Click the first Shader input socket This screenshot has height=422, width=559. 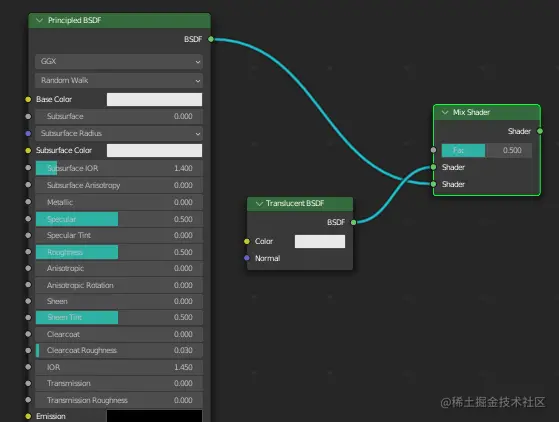click(433, 167)
